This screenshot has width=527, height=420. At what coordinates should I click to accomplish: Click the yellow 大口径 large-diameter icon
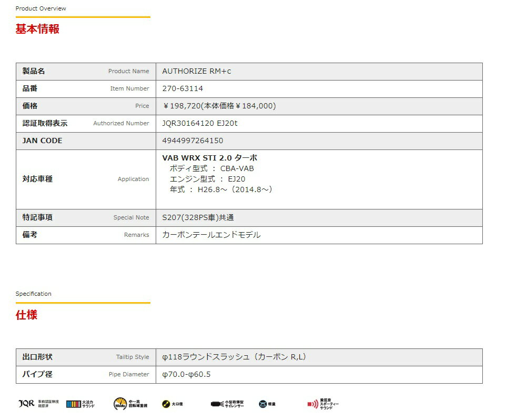pyautogui.click(x=165, y=404)
